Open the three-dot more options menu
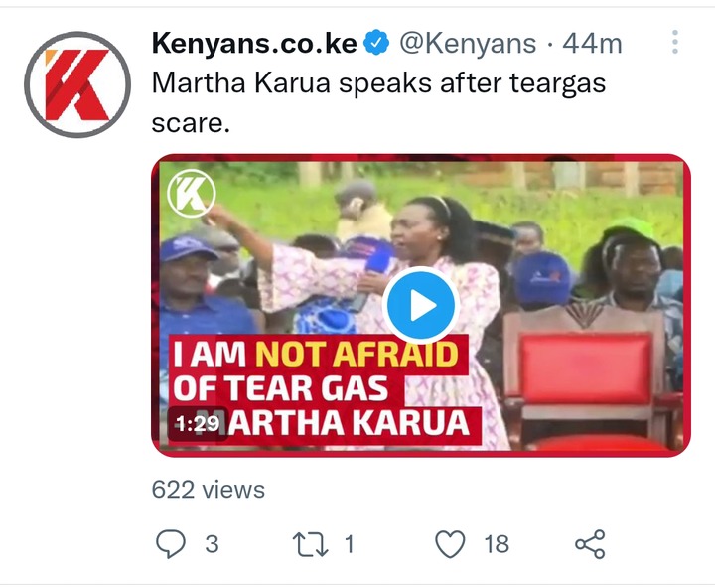The height and width of the screenshot is (588, 715). click(675, 42)
